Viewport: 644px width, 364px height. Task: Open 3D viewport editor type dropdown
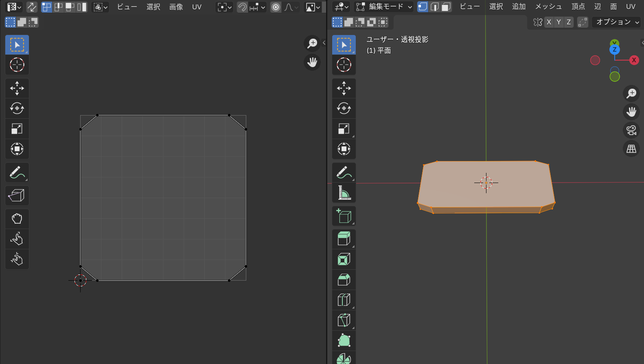coord(341,7)
